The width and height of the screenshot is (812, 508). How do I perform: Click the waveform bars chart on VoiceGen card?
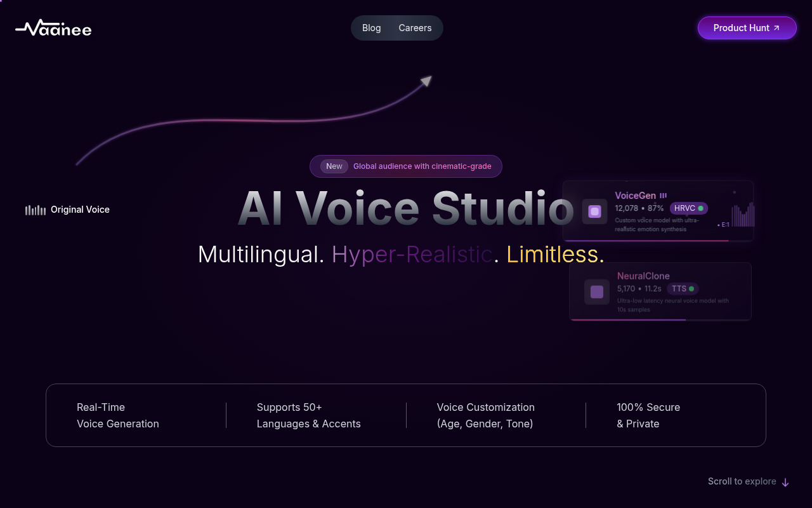point(742,215)
